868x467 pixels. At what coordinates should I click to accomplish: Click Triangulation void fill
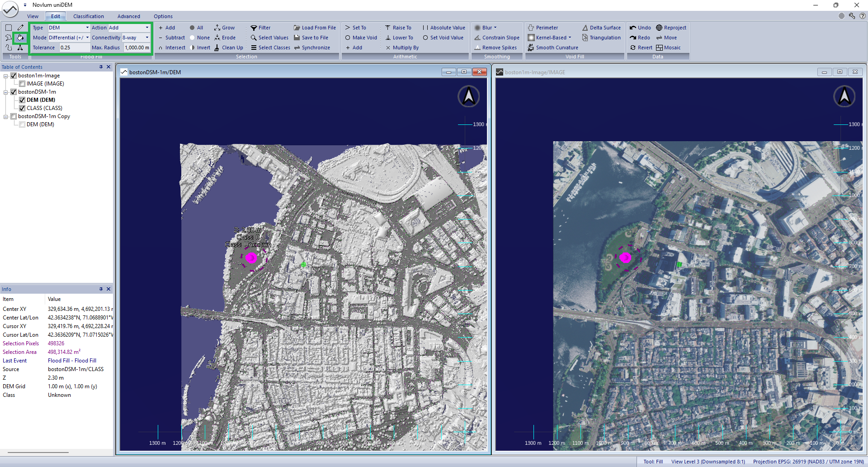coord(601,38)
